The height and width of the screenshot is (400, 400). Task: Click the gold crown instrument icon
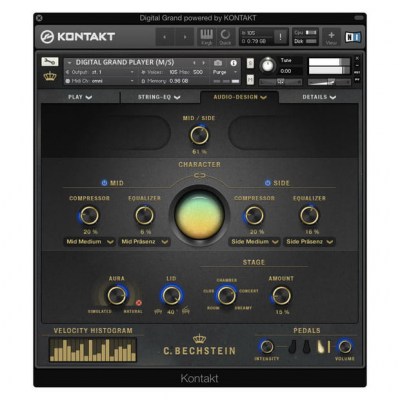50,76
